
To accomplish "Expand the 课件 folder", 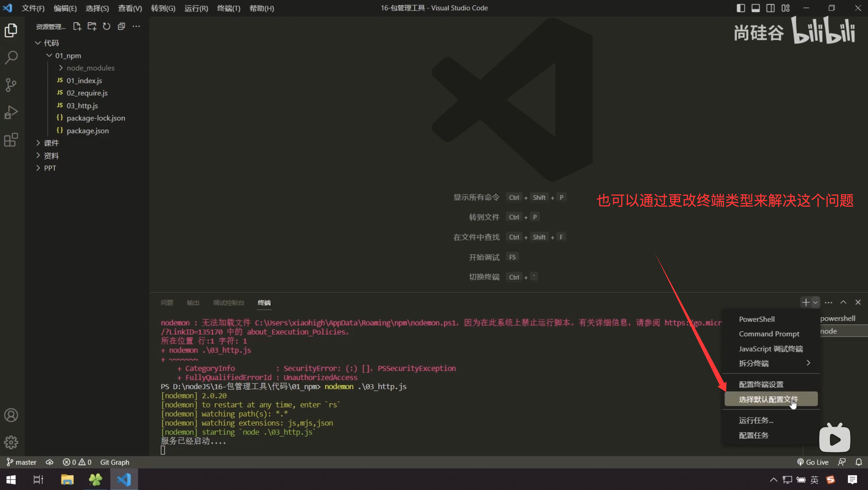I will pos(51,143).
